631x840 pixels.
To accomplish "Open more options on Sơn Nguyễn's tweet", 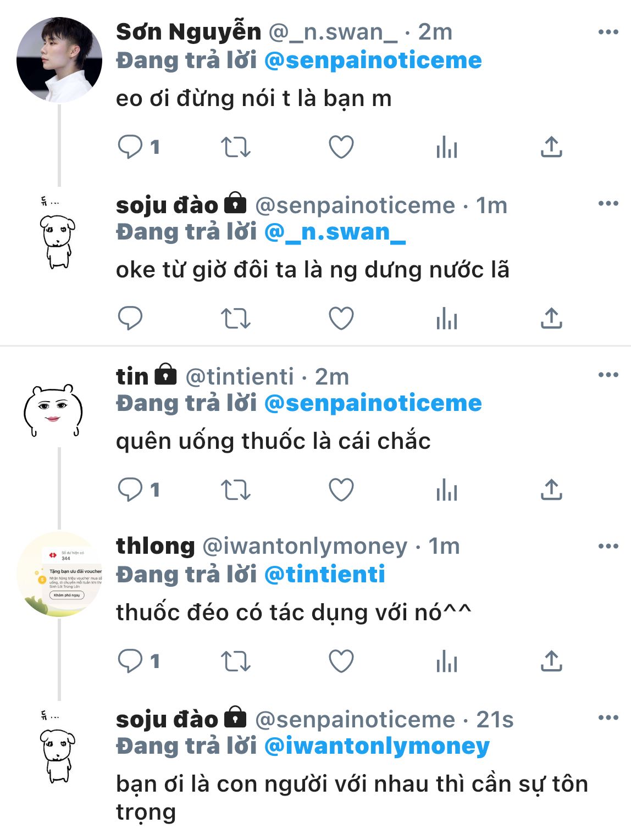I will [x=608, y=32].
